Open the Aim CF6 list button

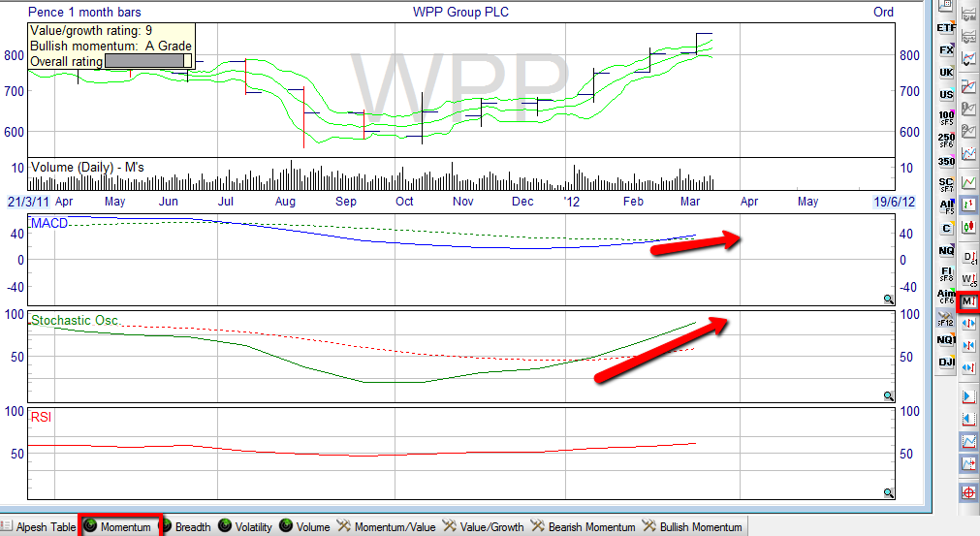[946, 297]
